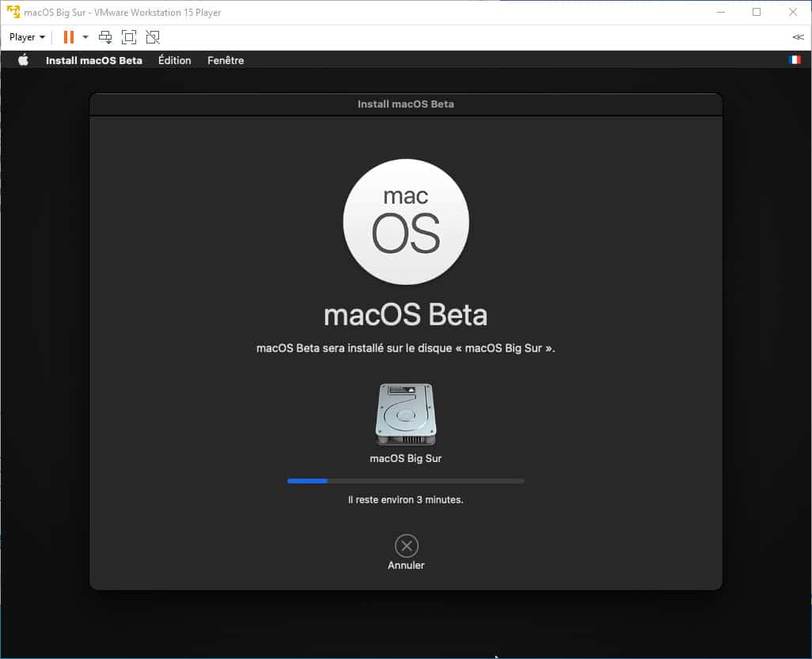
Task: Cancel installation with the Annuler X icon
Action: coord(407,546)
